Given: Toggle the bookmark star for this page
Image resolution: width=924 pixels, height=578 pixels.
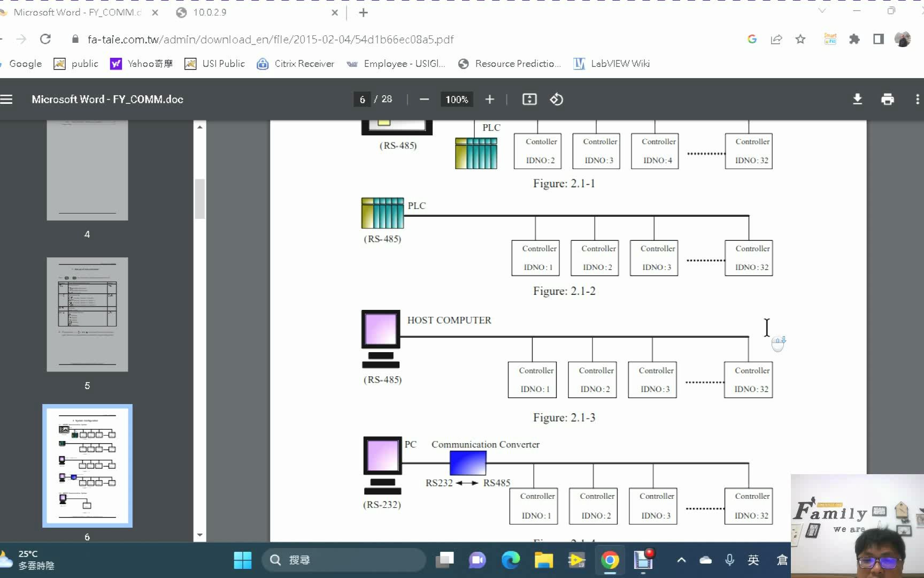Looking at the screenshot, I should point(800,39).
